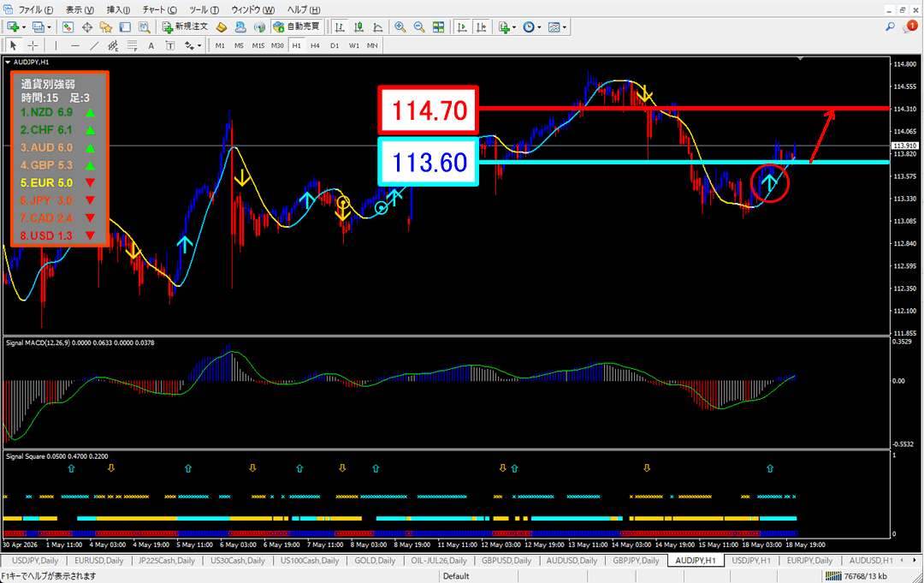924x583 pixels.
Task: Toggle chart auto scroll
Action: pos(463,27)
